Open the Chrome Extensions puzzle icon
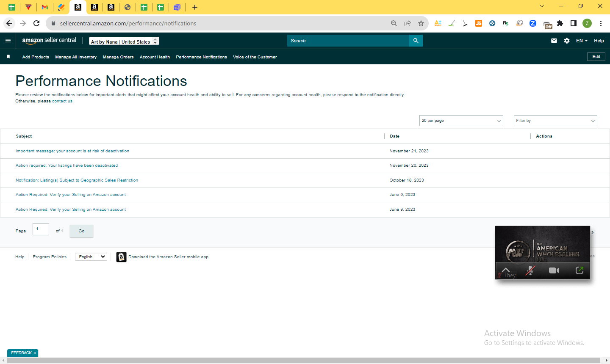Viewport: 610px width, 364px height. pos(560,23)
